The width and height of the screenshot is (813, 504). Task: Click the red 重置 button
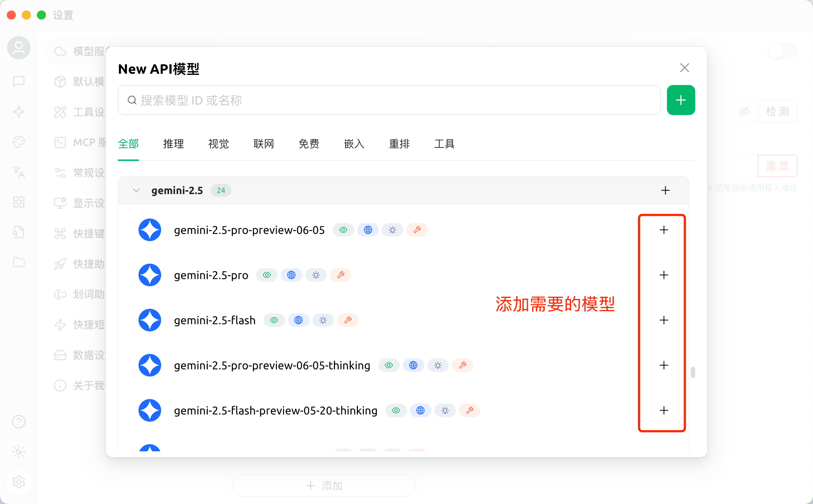(777, 166)
